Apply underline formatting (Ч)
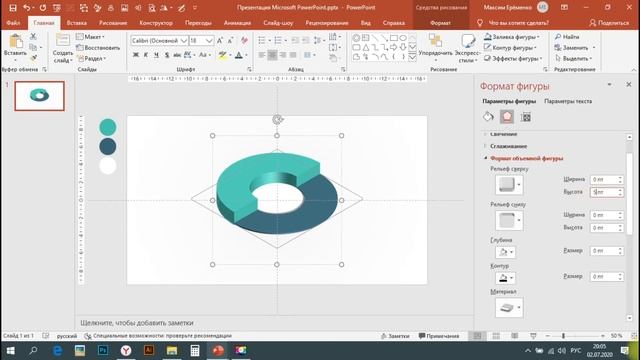Screen dimensions: 640x360 (156, 55)
